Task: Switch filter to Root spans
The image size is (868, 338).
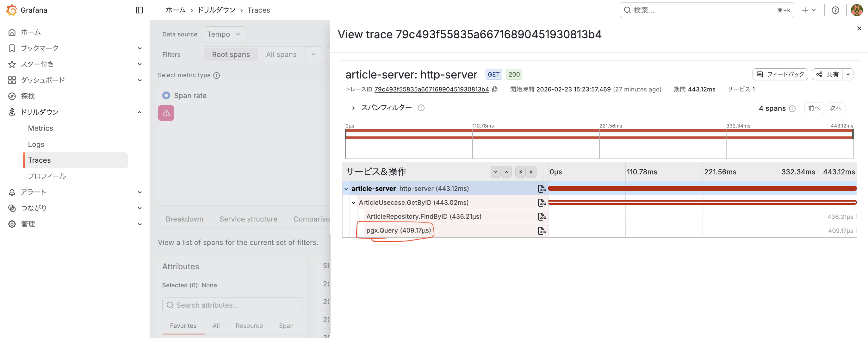Action: pos(231,54)
